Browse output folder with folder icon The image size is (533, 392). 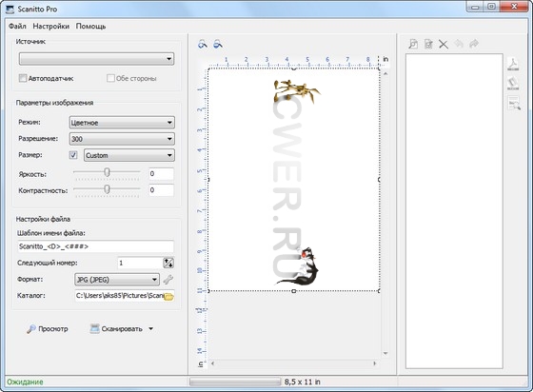[x=169, y=296]
